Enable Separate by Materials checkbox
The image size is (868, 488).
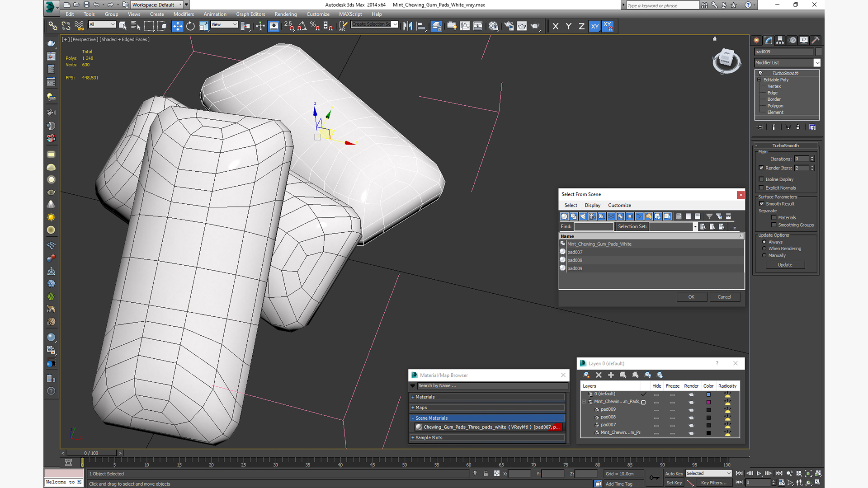point(774,218)
